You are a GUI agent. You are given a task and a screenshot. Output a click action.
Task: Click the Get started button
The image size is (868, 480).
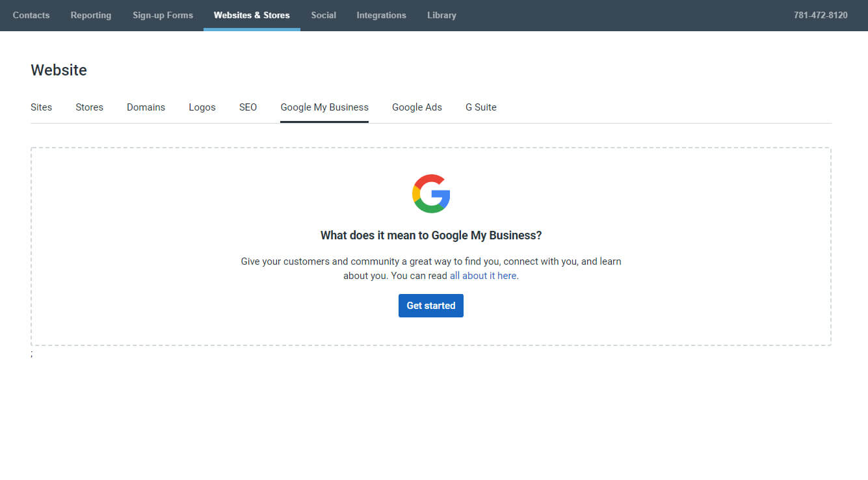[x=431, y=306]
